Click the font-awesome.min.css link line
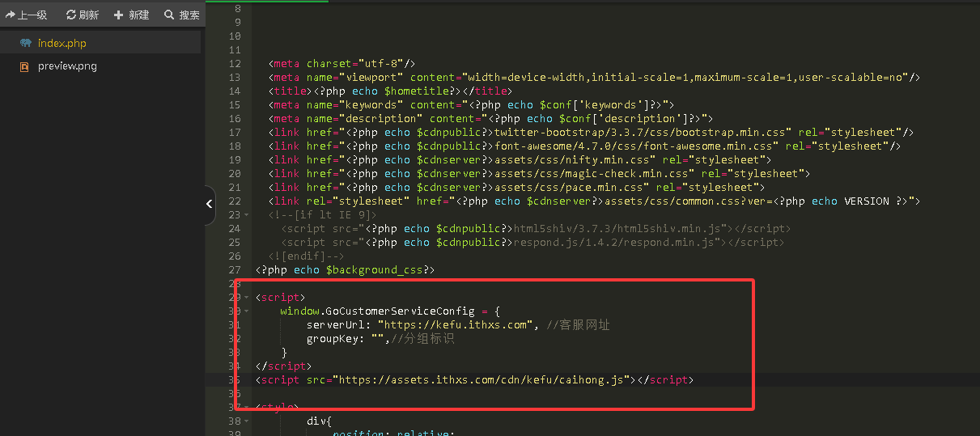The height and width of the screenshot is (436, 980). 585,146
